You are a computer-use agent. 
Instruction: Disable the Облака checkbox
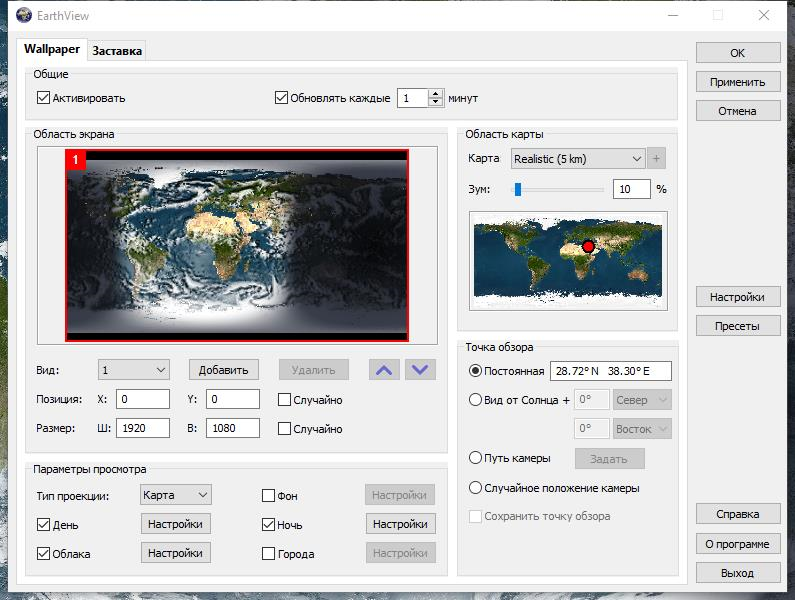click(44, 554)
